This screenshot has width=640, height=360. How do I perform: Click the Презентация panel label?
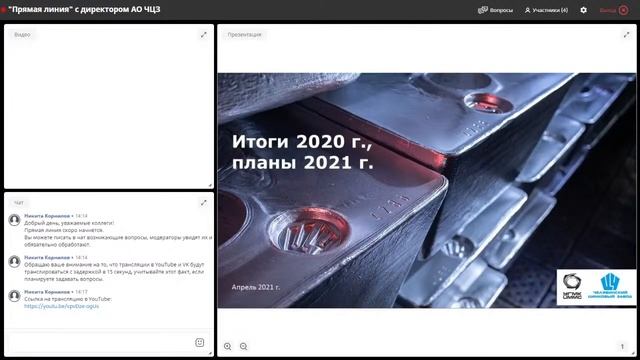pyautogui.click(x=244, y=35)
